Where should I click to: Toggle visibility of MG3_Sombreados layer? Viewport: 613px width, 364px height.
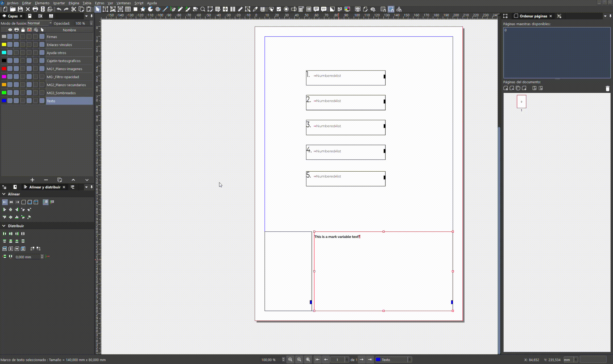[10, 93]
